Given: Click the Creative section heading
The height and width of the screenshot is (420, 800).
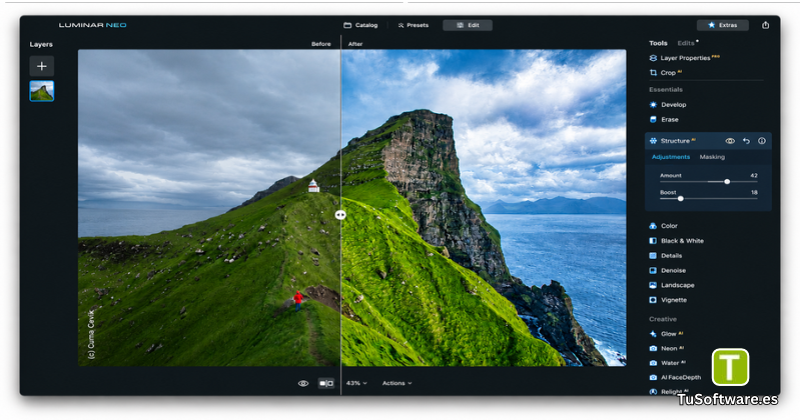Looking at the screenshot, I should (x=663, y=319).
